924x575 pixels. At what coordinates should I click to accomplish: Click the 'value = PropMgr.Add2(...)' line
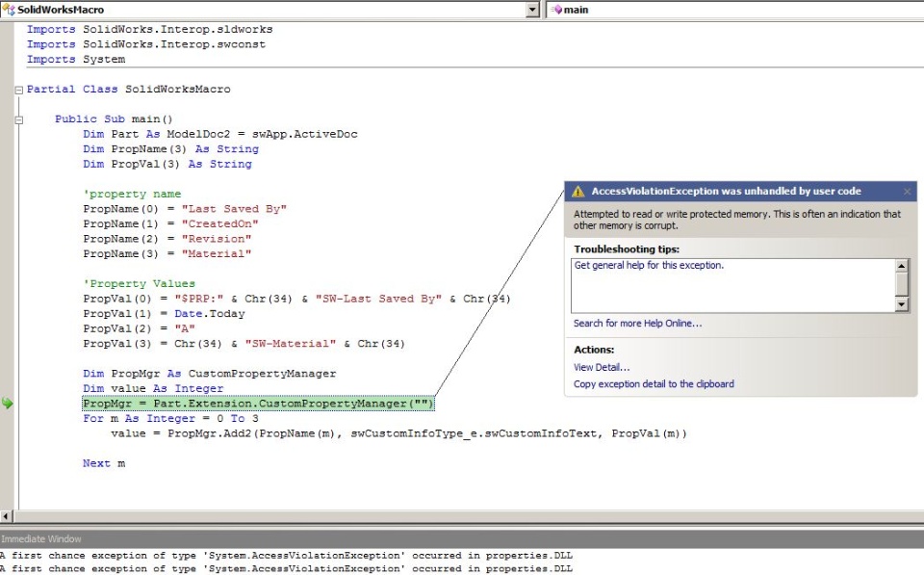[x=398, y=433]
